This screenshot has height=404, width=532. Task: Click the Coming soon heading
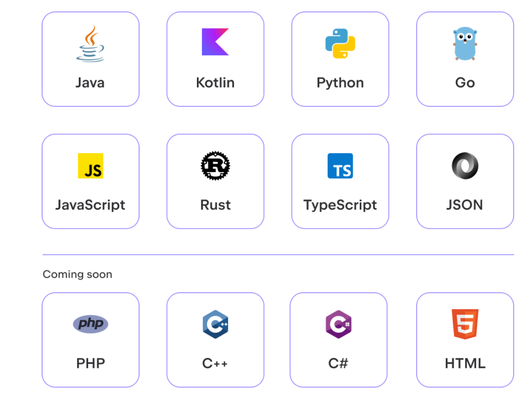77,274
